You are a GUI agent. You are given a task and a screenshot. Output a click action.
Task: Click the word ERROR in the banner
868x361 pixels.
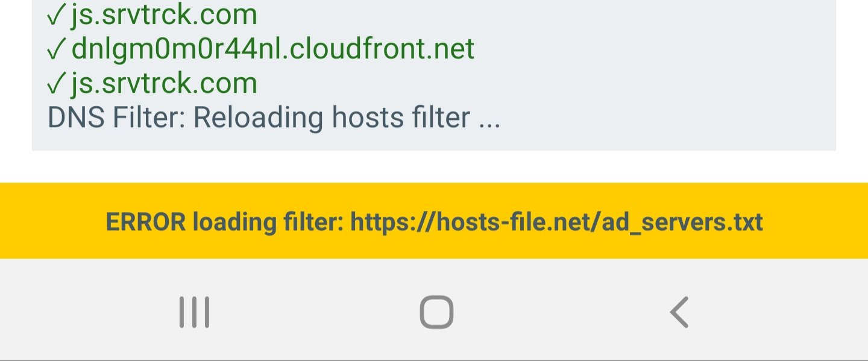tap(146, 222)
